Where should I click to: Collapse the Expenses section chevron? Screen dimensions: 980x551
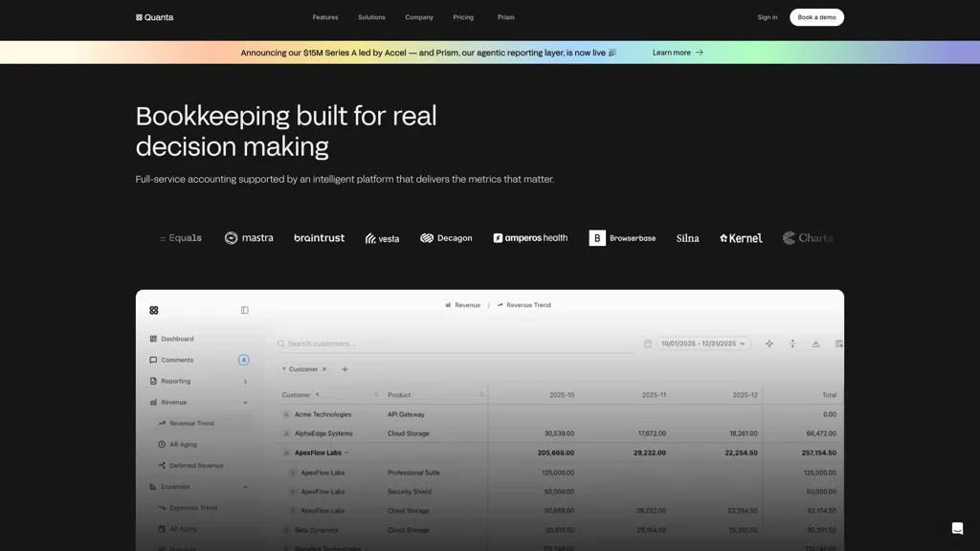click(x=245, y=487)
